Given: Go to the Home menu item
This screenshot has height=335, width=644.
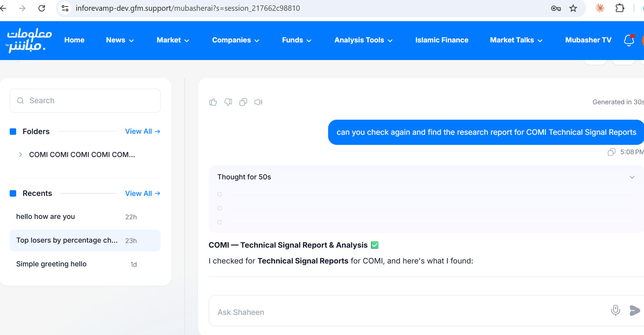Looking at the screenshot, I should tap(74, 40).
